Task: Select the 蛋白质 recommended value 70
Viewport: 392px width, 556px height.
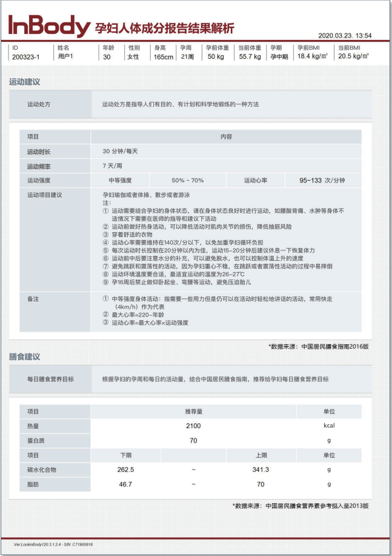Action: coord(193,440)
